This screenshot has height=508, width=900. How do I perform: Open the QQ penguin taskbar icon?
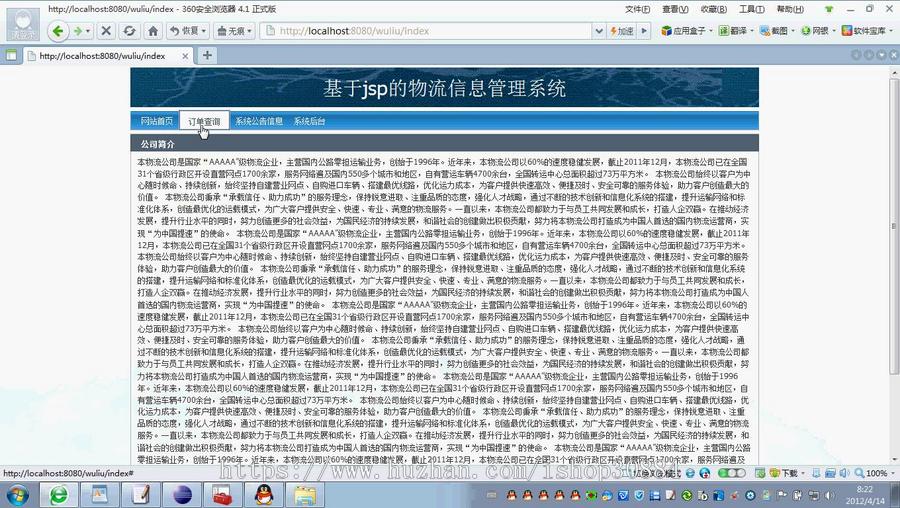(x=264, y=495)
